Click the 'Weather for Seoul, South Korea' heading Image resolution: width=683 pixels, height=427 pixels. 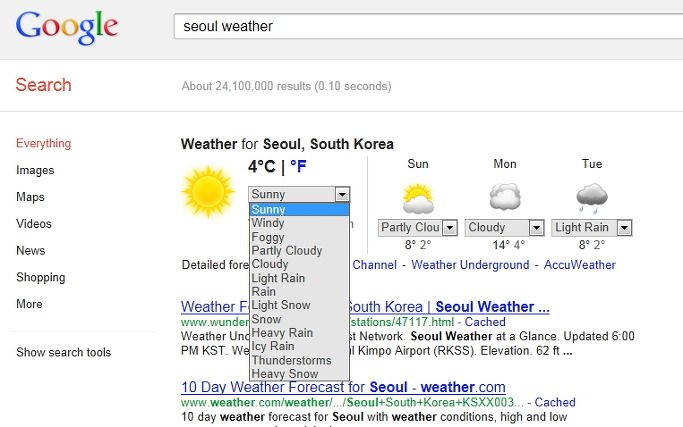tap(287, 144)
